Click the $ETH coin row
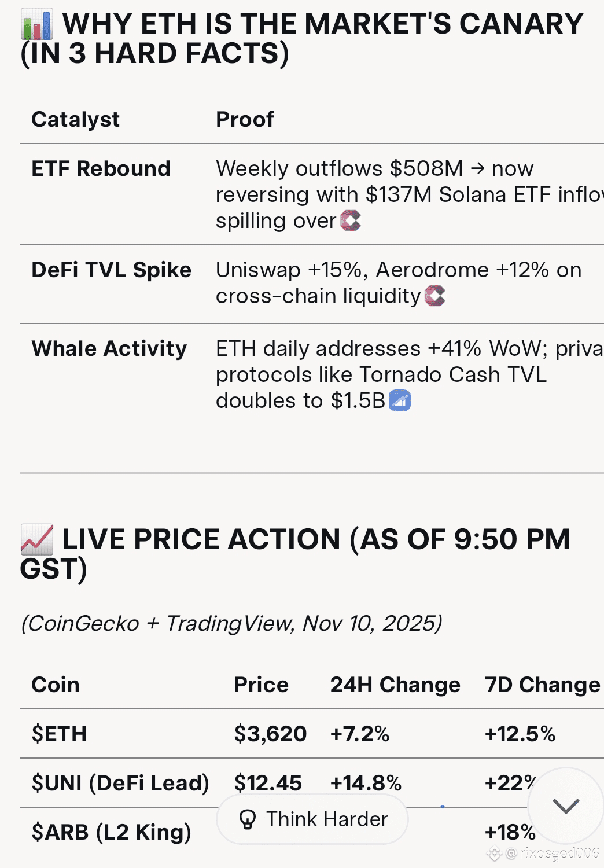 coord(59,734)
